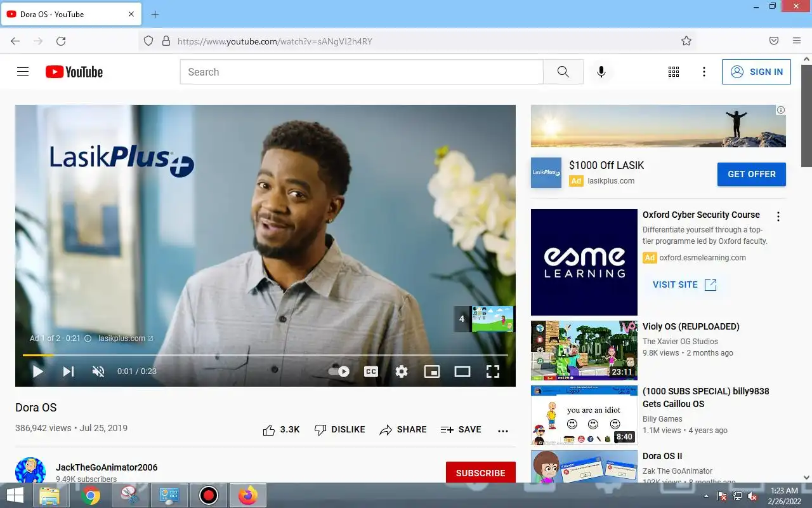812x508 pixels.
Task: Open Dora OS II video title
Action: (x=662, y=456)
